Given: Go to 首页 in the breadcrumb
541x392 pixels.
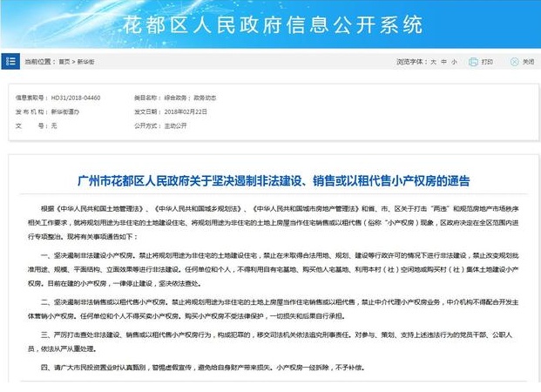Looking at the screenshot, I should (x=64, y=62).
